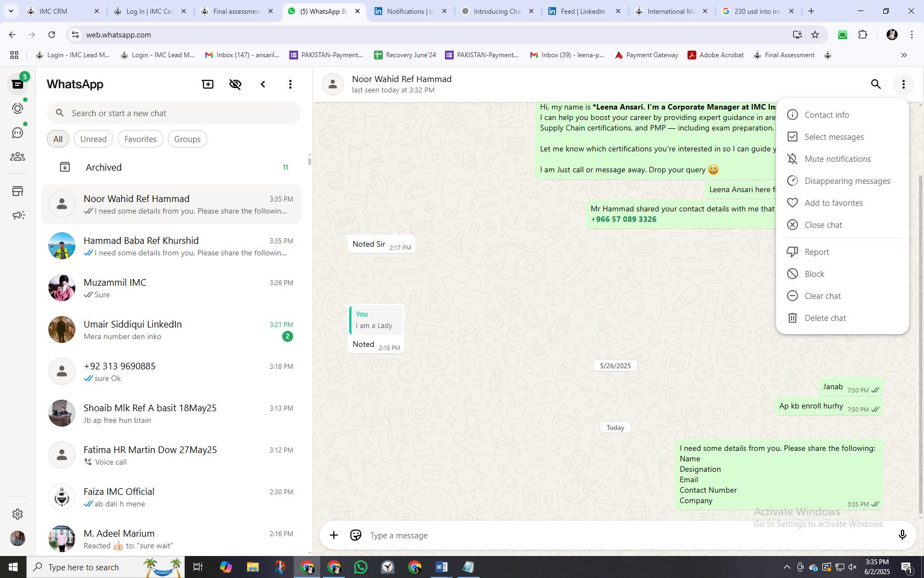Open chat with Muzammil IMC
The width and height of the screenshot is (924, 578).
coord(171,288)
